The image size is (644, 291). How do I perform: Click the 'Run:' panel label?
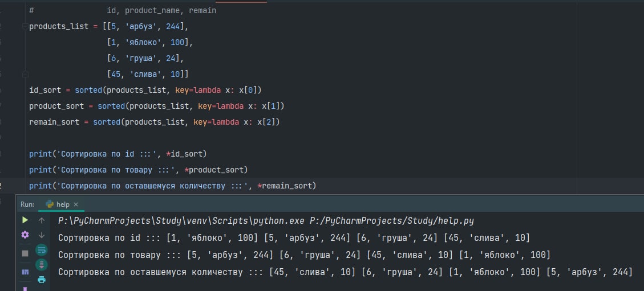(x=27, y=204)
